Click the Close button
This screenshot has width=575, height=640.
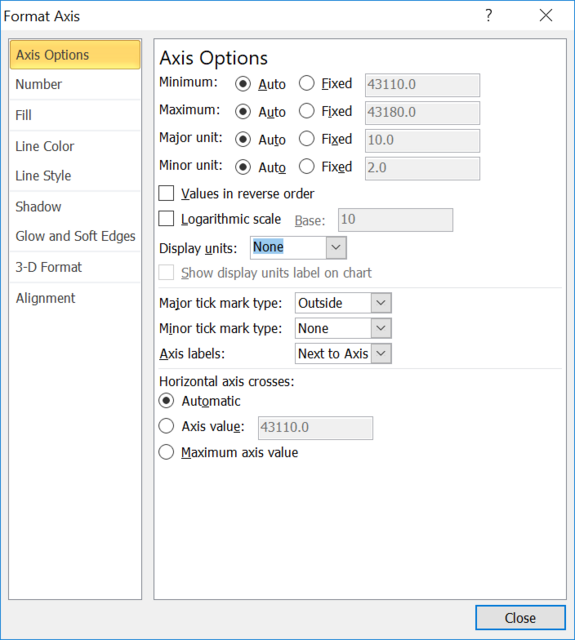coord(520,618)
